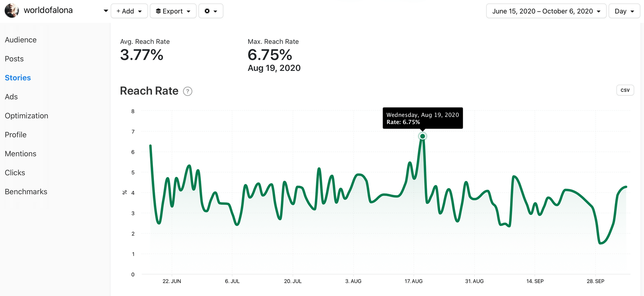
Task: Download chart data with CSV button
Action: click(x=625, y=90)
